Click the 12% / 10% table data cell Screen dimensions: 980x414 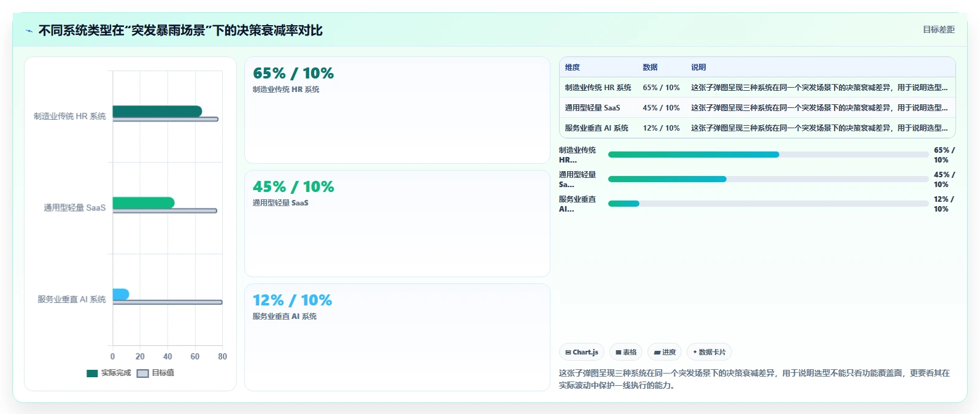coord(662,128)
